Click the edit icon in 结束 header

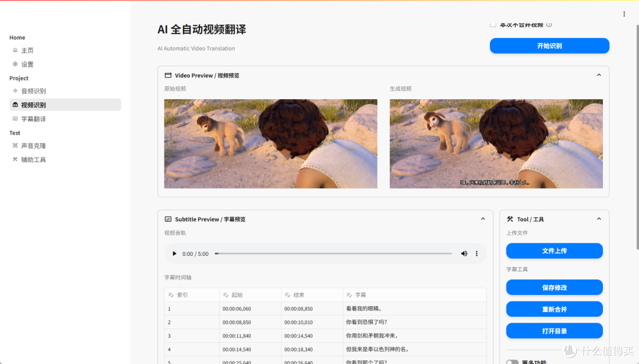point(288,295)
